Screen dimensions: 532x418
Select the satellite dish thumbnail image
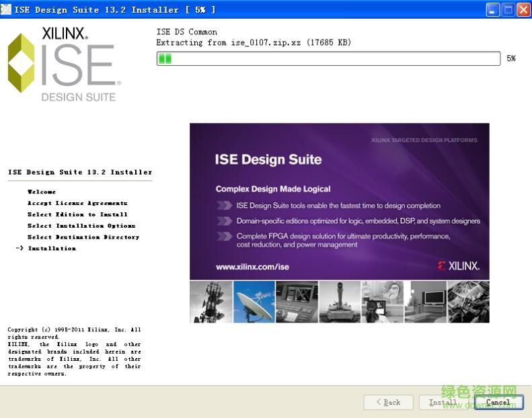(x=254, y=302)
